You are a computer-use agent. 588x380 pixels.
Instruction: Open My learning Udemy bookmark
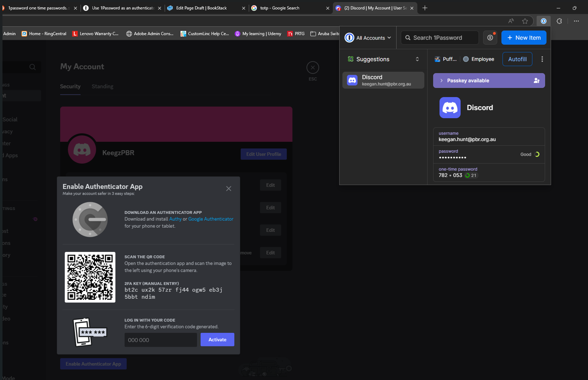click(258, 34)
